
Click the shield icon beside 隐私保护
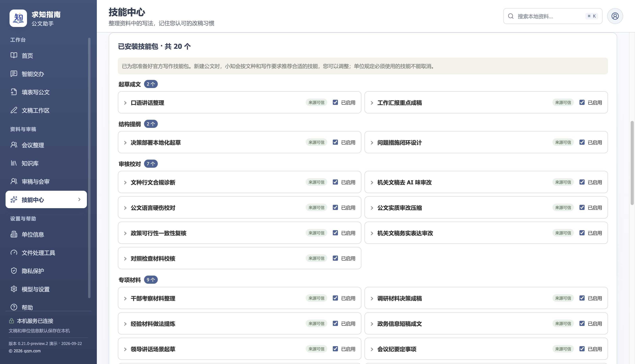[x=14, y=271]
